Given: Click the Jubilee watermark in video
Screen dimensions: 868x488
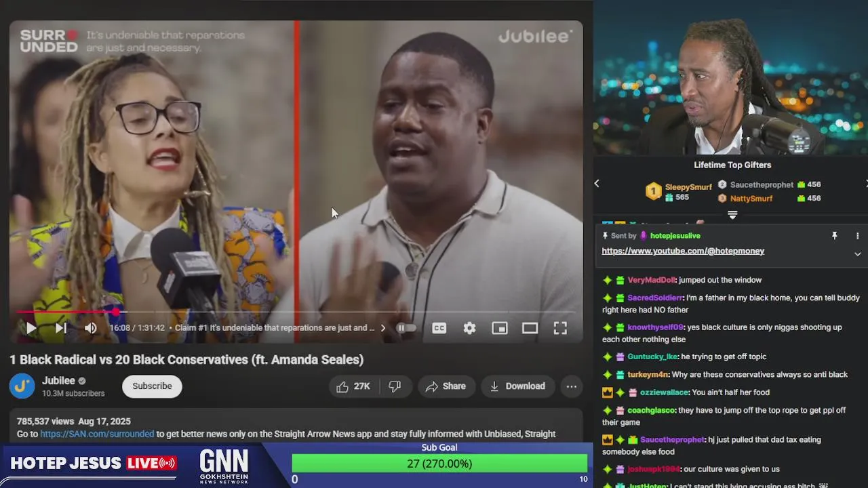Looking at the screenshot, I should pos(536,37).
